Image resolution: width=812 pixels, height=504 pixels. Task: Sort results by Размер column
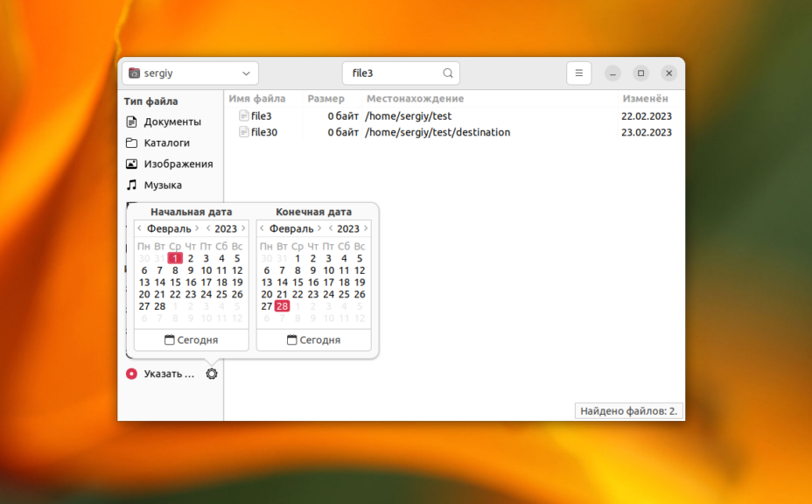(x=325, y=99)
